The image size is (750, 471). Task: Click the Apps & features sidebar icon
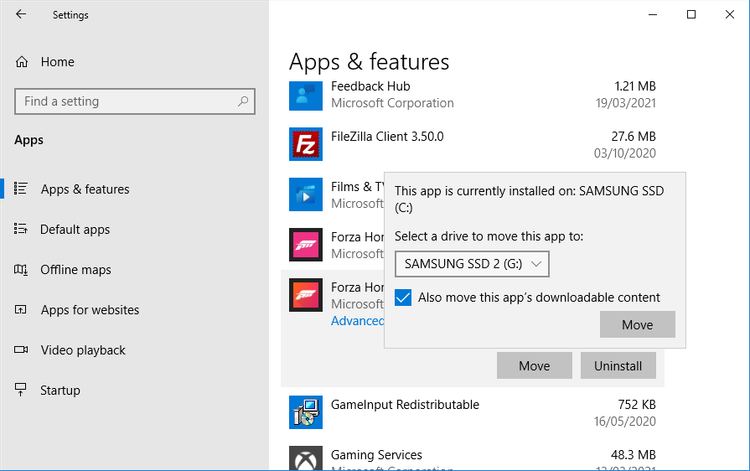tap(21, 189)
